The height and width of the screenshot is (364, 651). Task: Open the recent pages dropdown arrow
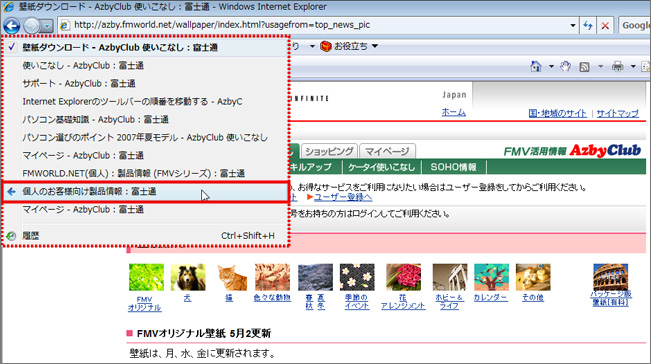pos(47,26)
